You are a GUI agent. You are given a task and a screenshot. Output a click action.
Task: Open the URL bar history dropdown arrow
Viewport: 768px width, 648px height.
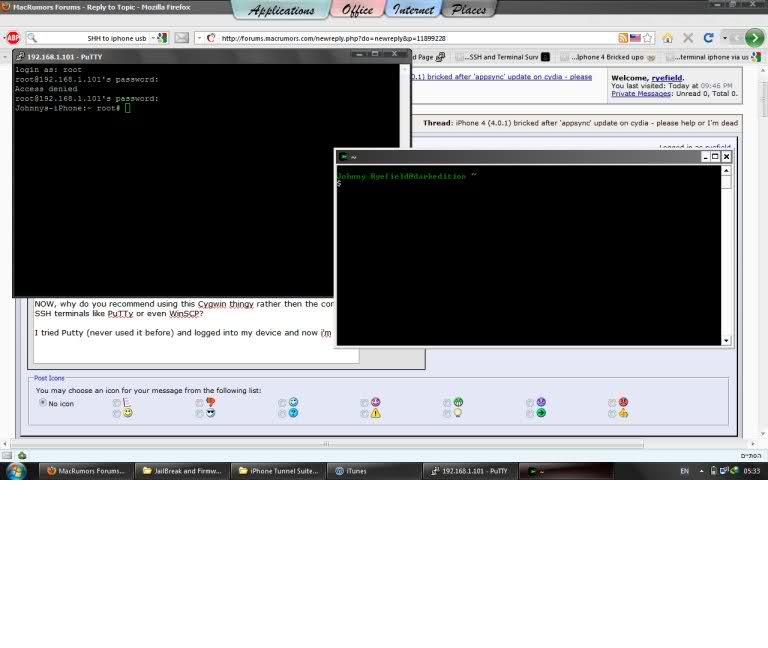(x=199, y=38)
